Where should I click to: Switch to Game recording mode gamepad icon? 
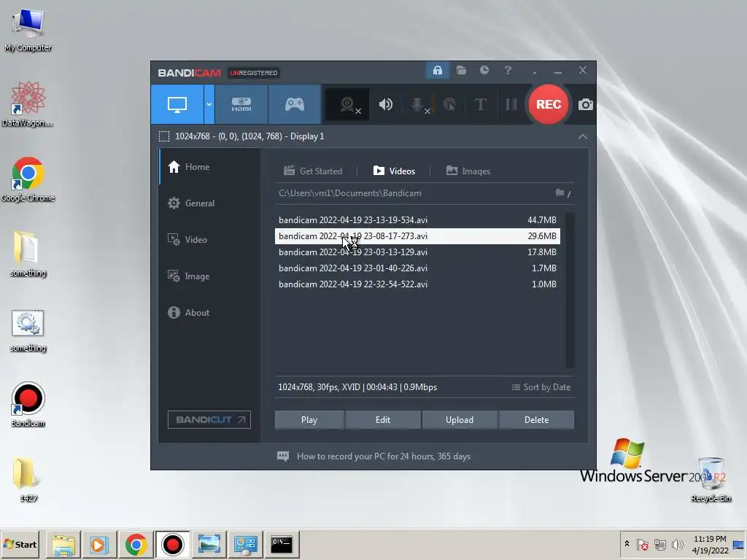(x=295, y=104)
